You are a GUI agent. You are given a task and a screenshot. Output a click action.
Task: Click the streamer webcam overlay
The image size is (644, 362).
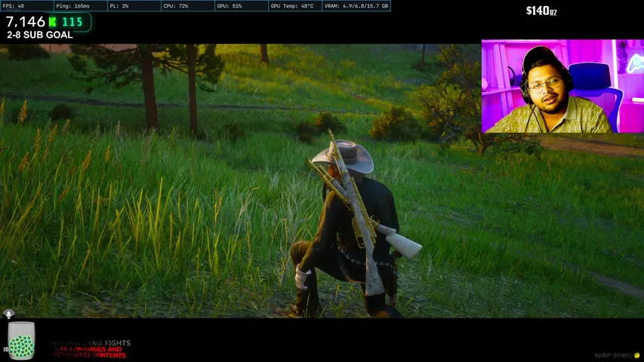(x=562, y=86)
